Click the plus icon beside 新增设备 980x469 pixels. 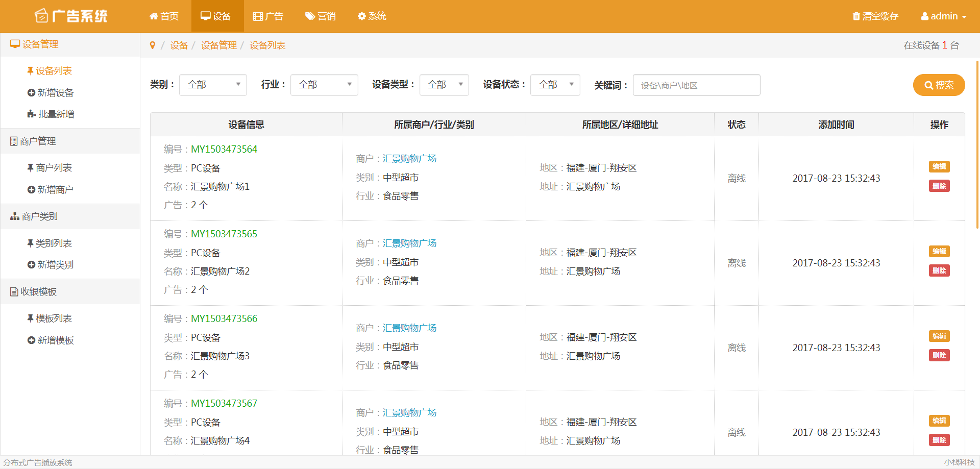(31, 93)
